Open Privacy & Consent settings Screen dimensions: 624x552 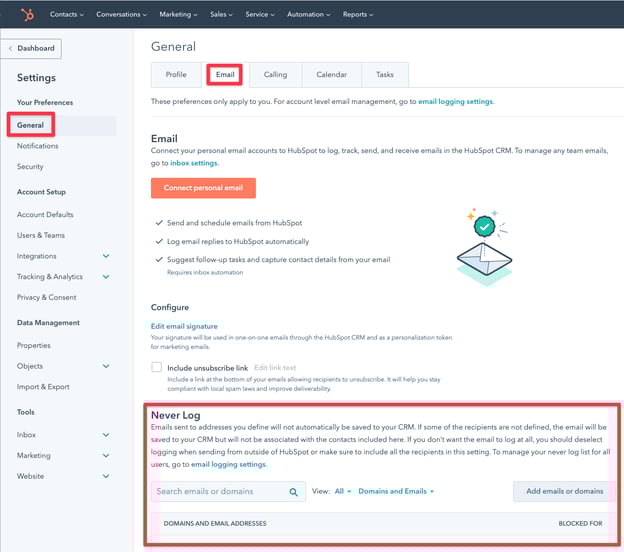(47, 297)
